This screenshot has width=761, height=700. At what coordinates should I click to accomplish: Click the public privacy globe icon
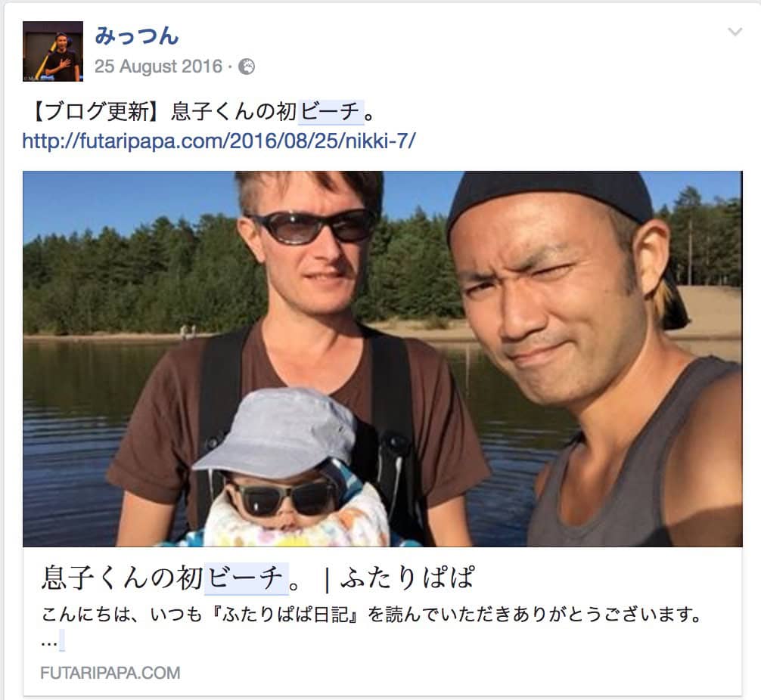247,67
